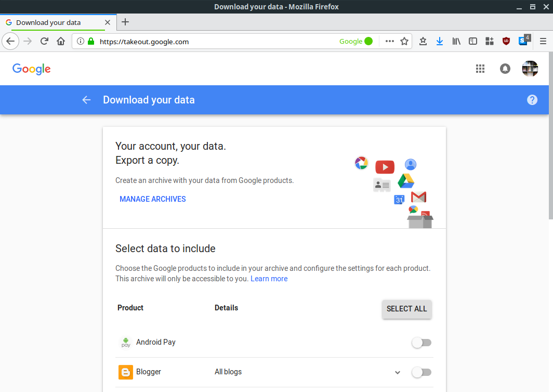Open the Firefox library icon
Viewport: 553px width, 392px height.
click(x=456, y=41)
